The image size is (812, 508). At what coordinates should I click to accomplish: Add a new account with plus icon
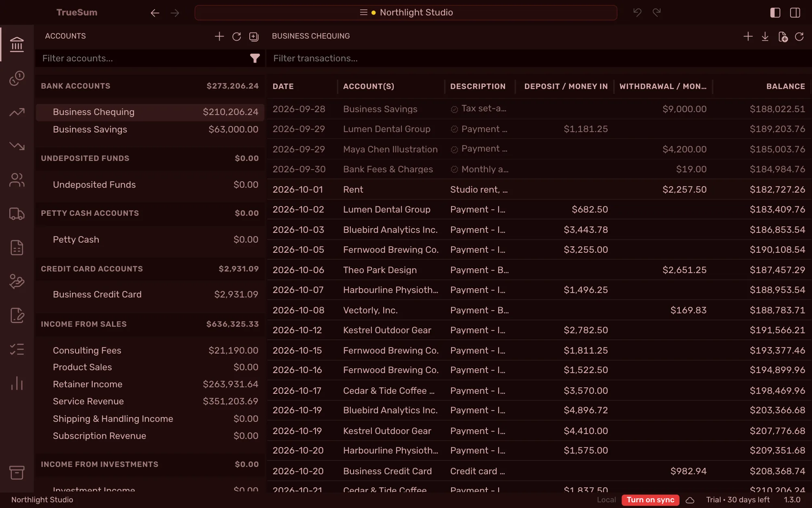pos(219,37)
